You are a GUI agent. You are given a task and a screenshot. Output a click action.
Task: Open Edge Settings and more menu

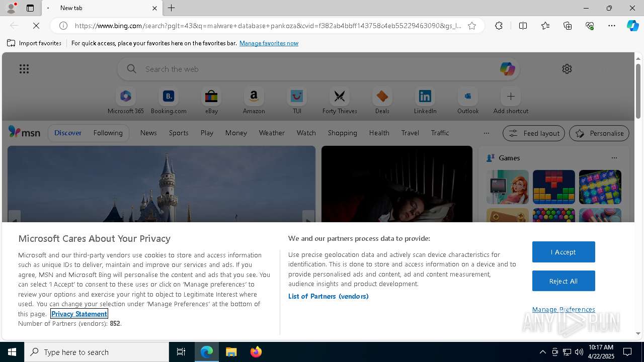point(612,26)
